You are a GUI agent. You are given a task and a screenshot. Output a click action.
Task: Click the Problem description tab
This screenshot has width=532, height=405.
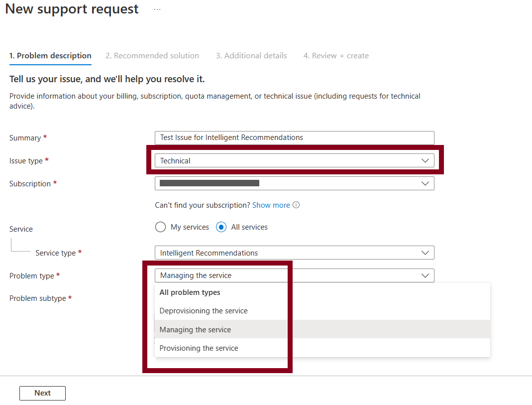pos(50,55)
